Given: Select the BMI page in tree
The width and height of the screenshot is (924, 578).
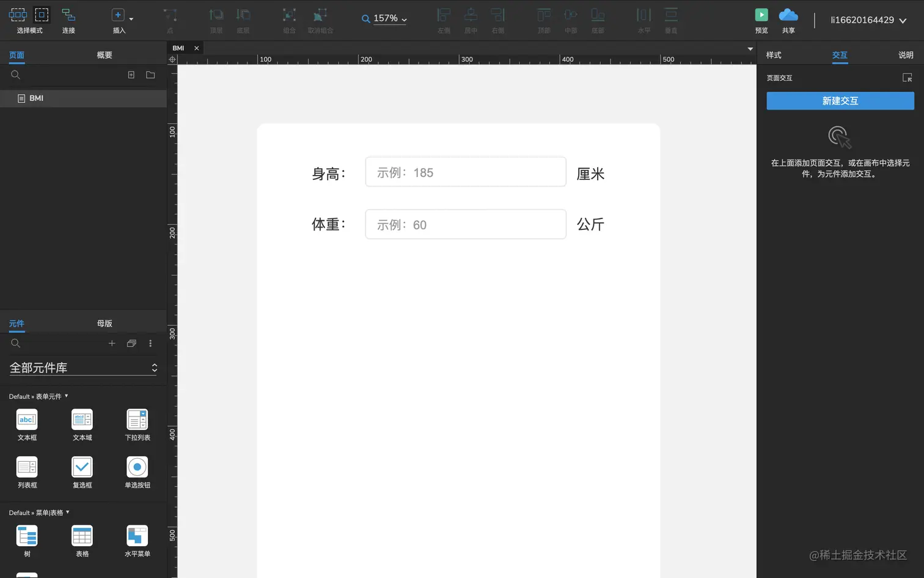Looking at the screenshot, I should (83, 98).
